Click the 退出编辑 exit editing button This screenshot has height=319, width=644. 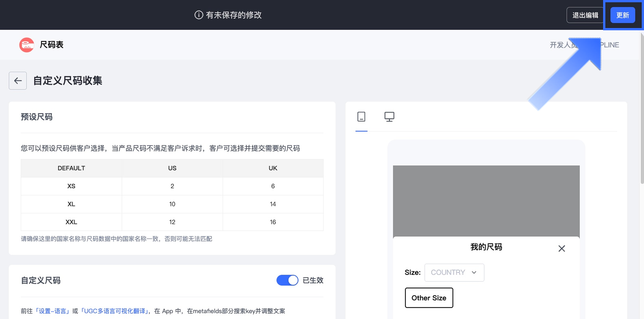pyautogui.click(x=585, y=15)
